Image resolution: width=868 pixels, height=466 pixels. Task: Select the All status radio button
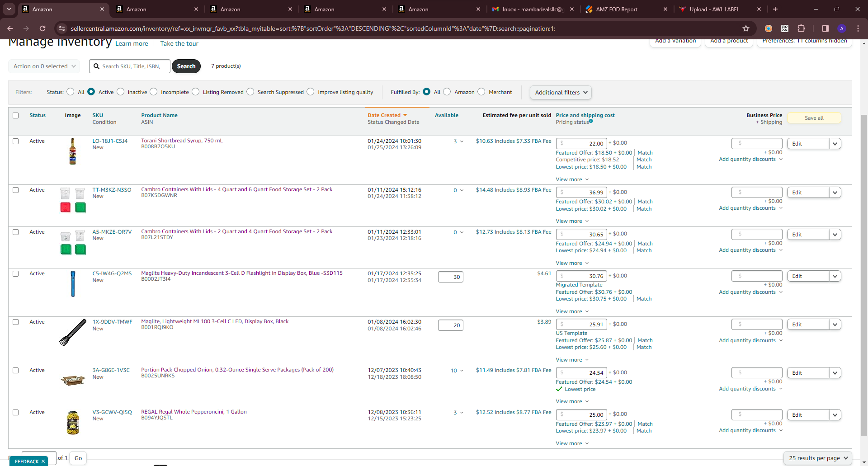point(70,92)
